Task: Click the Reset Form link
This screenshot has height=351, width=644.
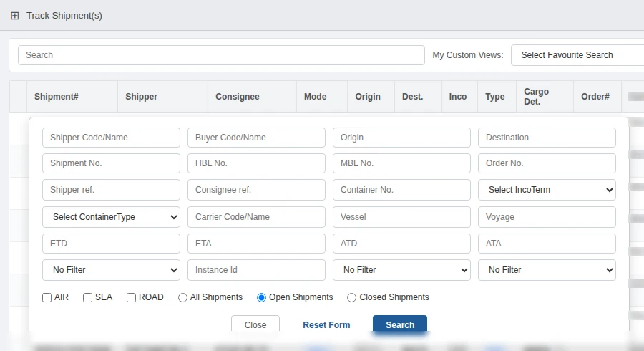Action: point(326,325)
